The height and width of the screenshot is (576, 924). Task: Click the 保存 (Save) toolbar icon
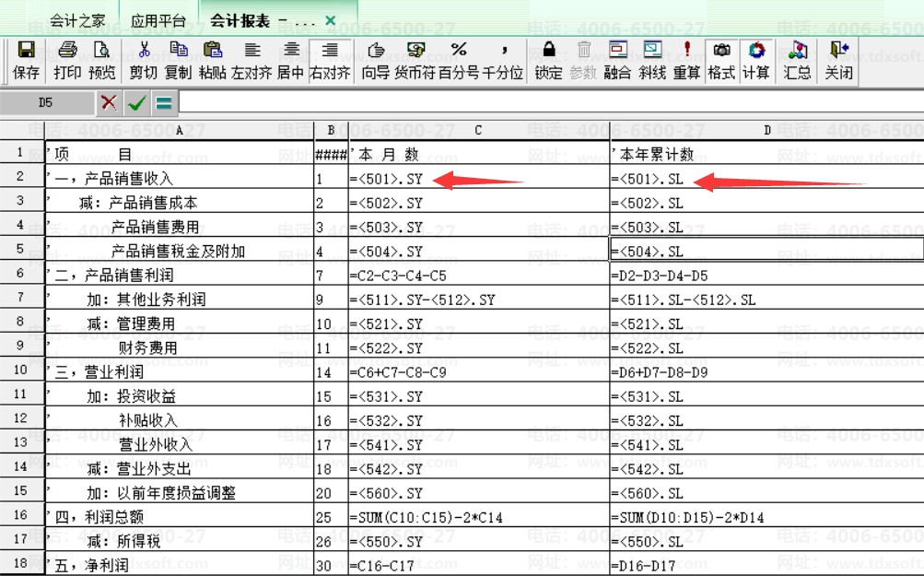[x=26, y=59]
